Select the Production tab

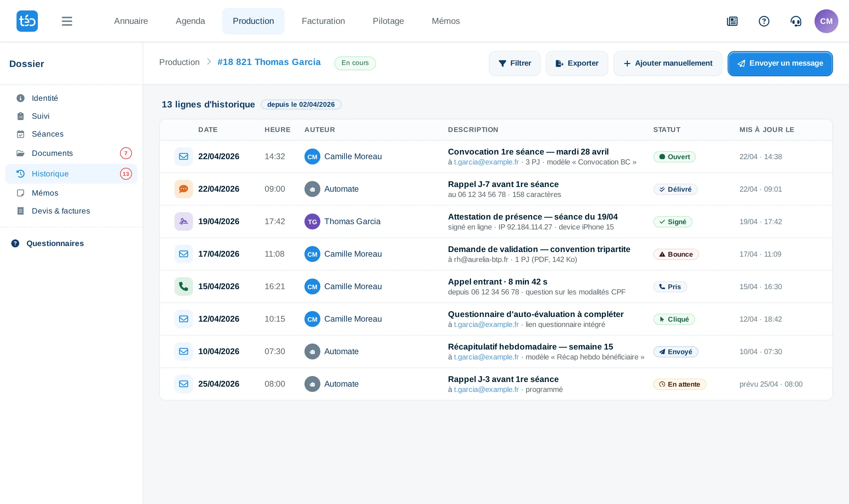tap(253, 21)
